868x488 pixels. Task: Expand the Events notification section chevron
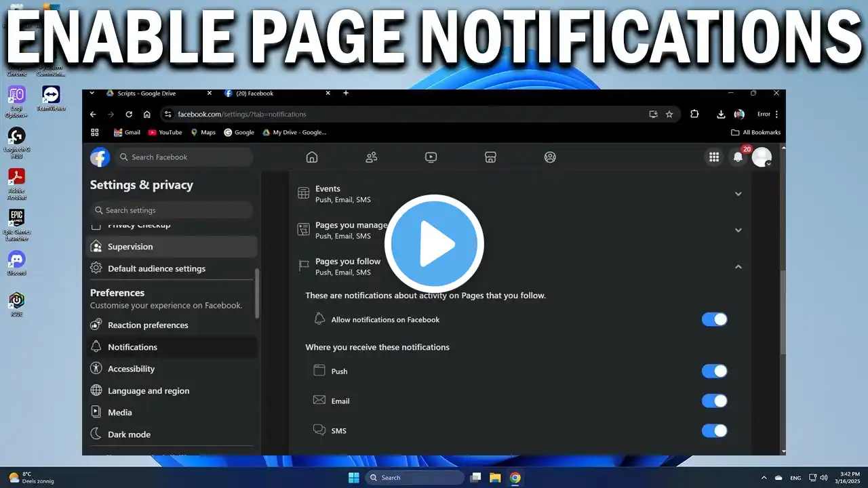(x=738, y=194)
